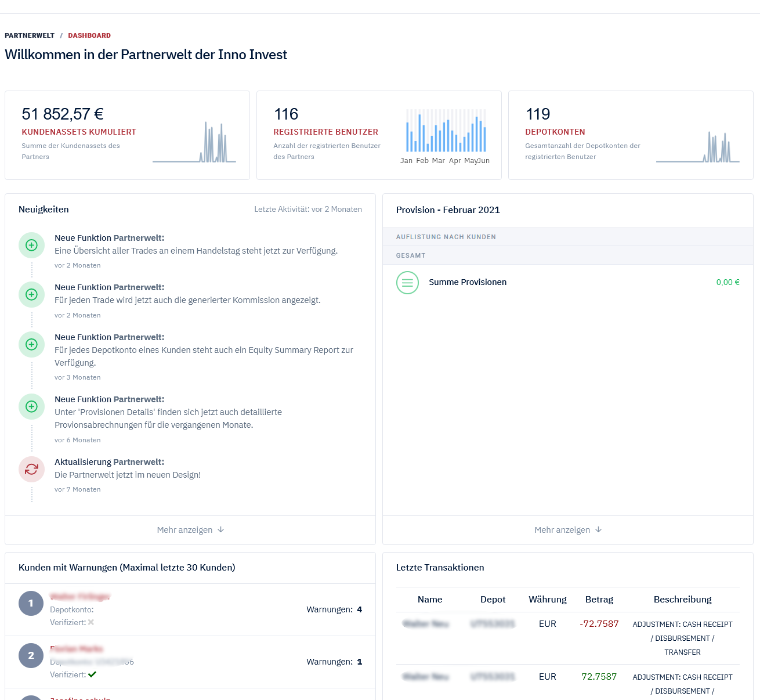Viewport: 760px width, 700px height.
Task: Click the Währung column header
Action: (x=548, y=600)
